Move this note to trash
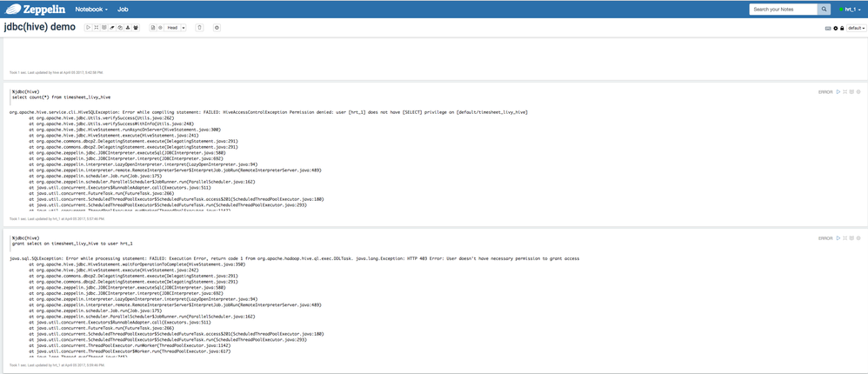This screenshot has width=868, height=374. click(199, 28)
